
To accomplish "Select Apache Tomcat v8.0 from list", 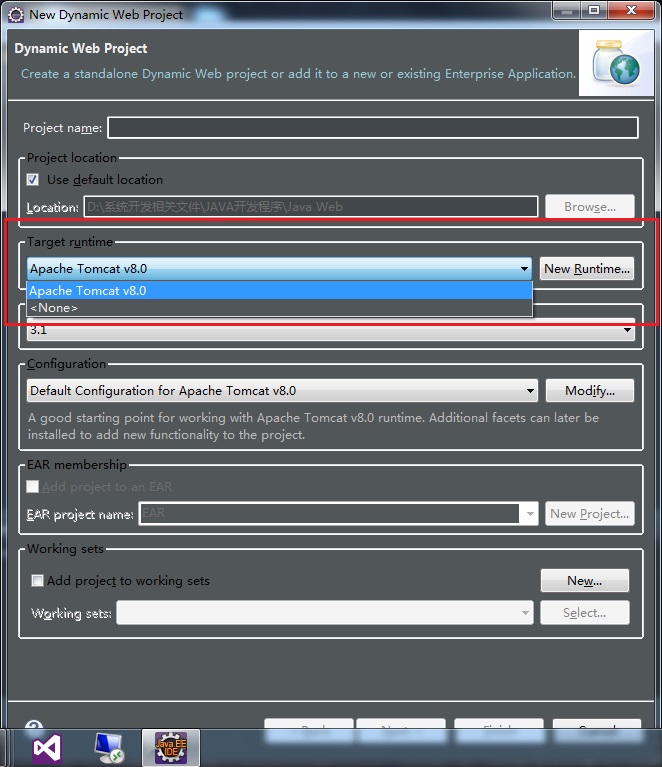I will [x=279, y=291].
